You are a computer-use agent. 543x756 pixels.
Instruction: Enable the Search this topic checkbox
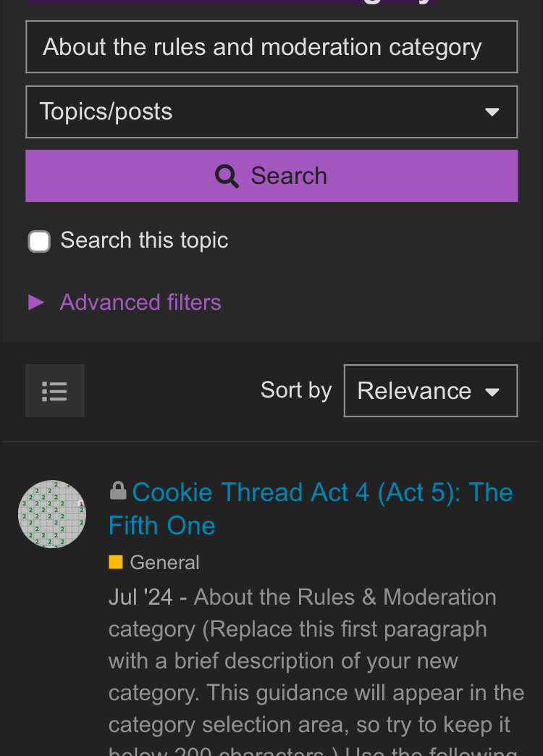[x=39, y=241]
